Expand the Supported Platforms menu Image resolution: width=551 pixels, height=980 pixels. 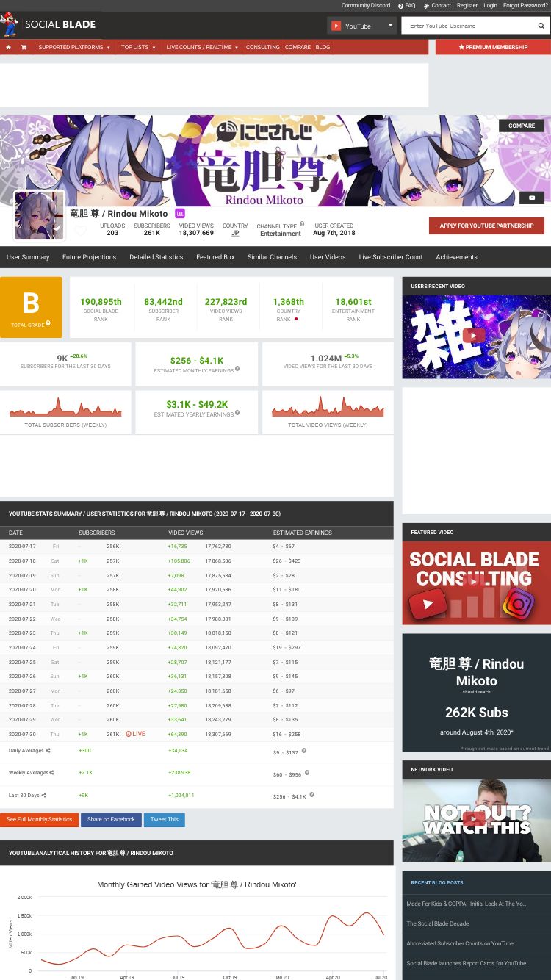(74, 47)
